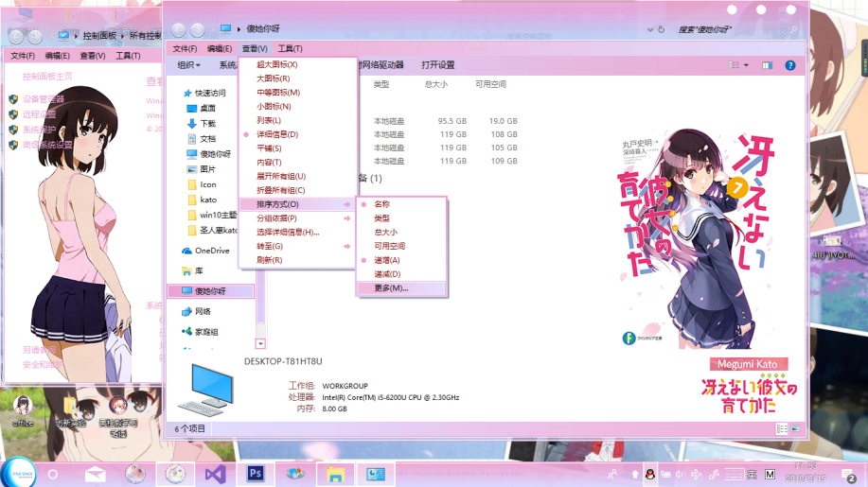
Task: Open the Mail app on the taskbar
Action: pyautogui.click(x=96, y=475)
